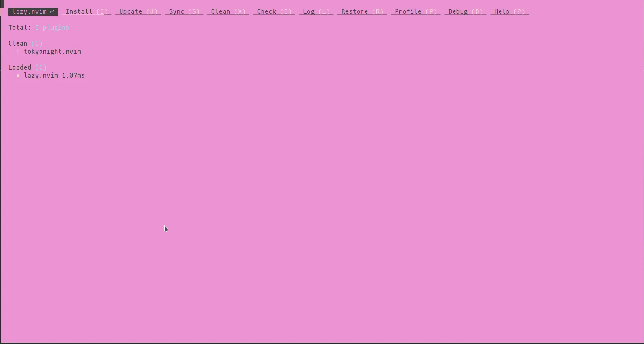Expand the lazy.nvim 1.07ms plugin entry
Viewport: 644px width, 344px height.
[x=41, y=76]
